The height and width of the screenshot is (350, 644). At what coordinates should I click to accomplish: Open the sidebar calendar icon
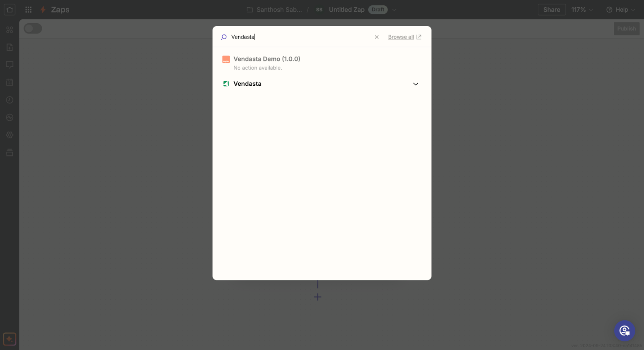click(x=10, y=82)
